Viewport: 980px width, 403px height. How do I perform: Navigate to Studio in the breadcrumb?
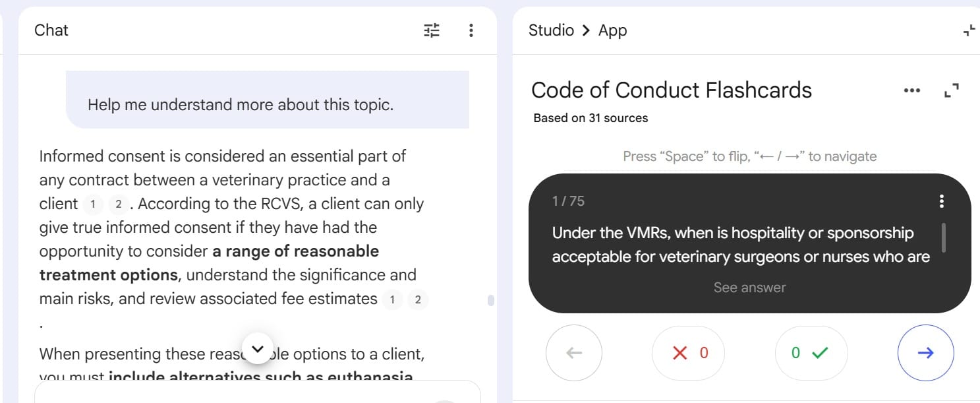click(x=551, y=30)
